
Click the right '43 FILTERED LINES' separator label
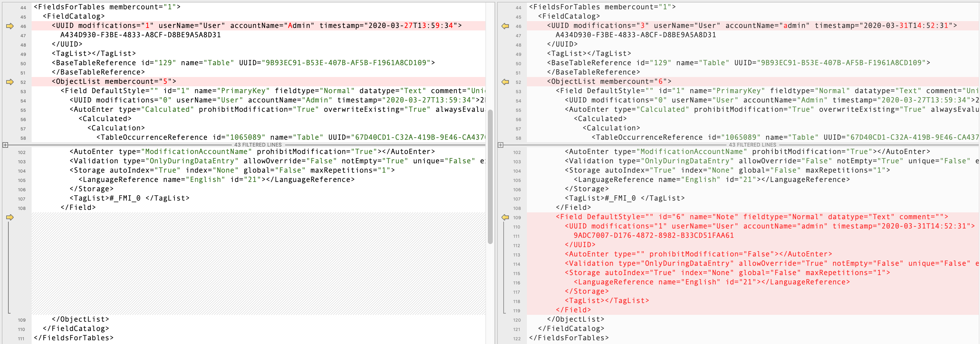pyautogui.click(x=752, y=145)
